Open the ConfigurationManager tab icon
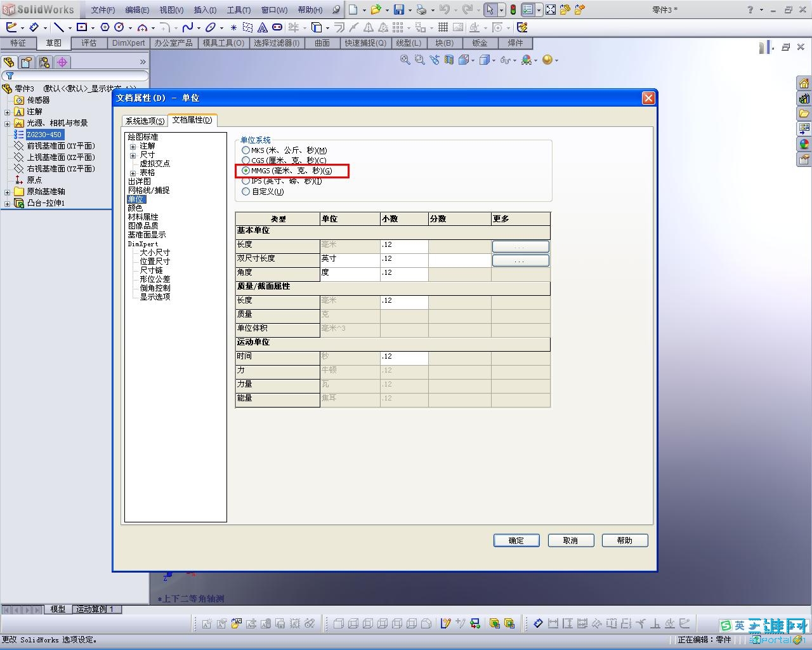This screenshot has width=812, height=650. (x=44, y=62)
